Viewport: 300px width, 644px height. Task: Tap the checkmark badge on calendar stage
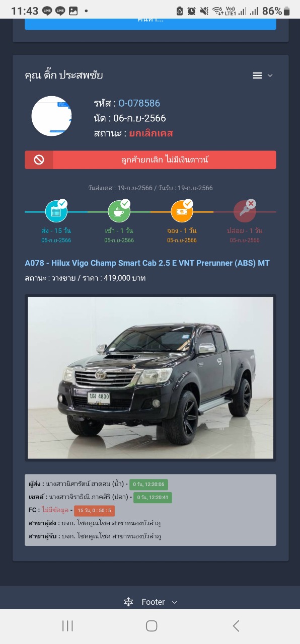[x=62, y=203]
